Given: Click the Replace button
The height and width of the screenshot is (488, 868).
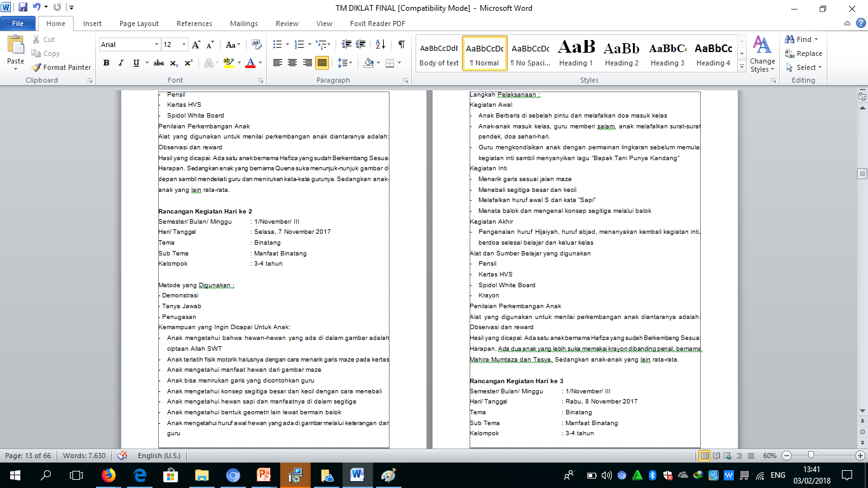Looking at the screenshot, I should point(803,53).
